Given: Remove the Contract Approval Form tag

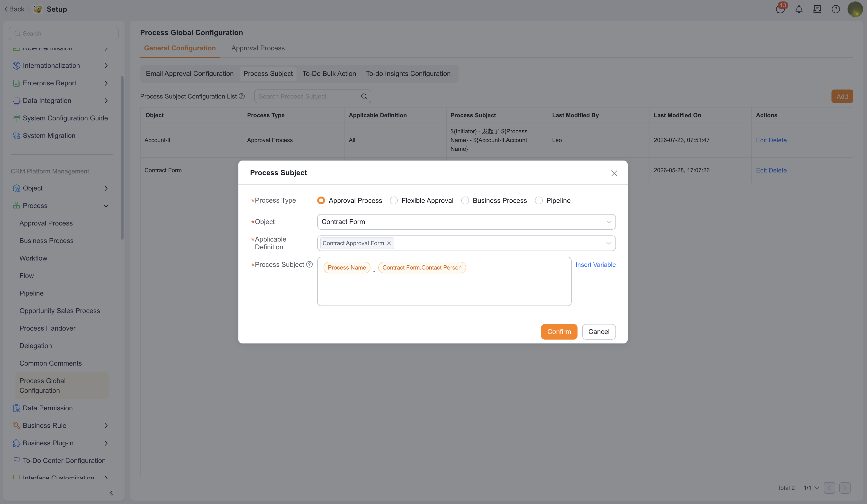Looking at the screenshot, I should pyautogui.click(x=389, y=243).
